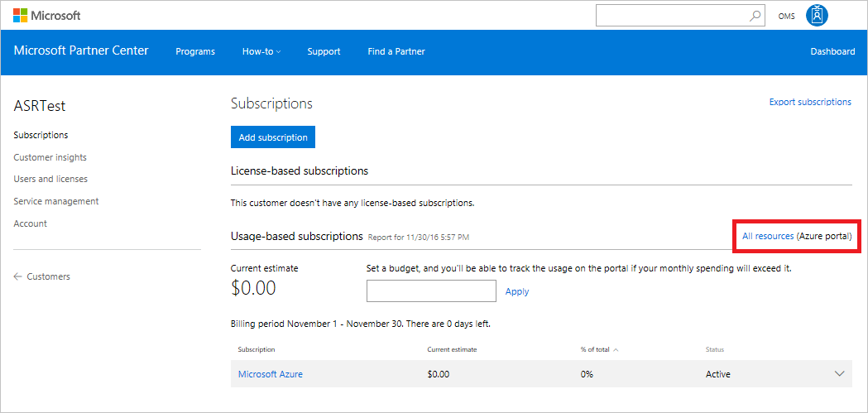868x413 pixels.
Task: Click the search magnifier icon
Action: point(755,16)
